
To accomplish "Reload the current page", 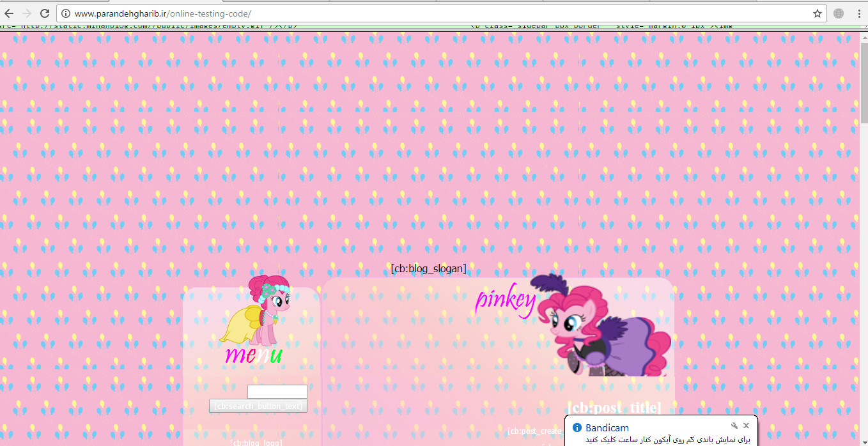I will pos(45,13).
